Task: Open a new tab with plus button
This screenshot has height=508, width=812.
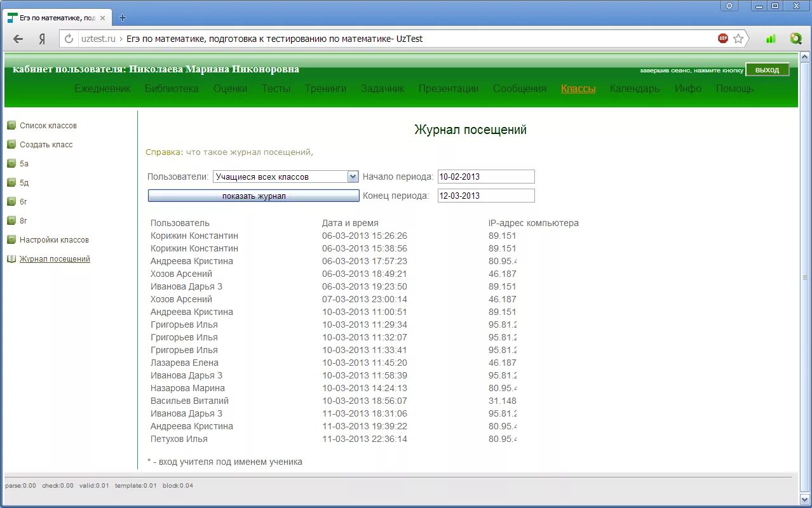Action: click(x=123, y=18)
